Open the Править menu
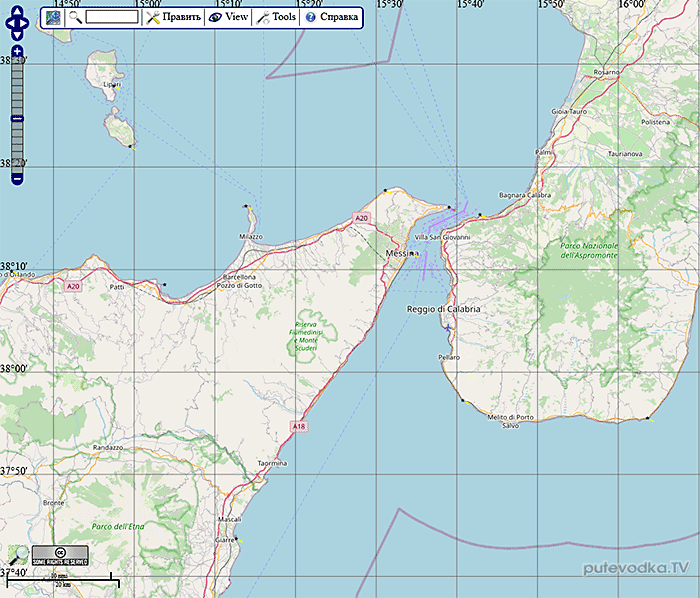Viewport: 700px width, 598px height. coord(174,17)
